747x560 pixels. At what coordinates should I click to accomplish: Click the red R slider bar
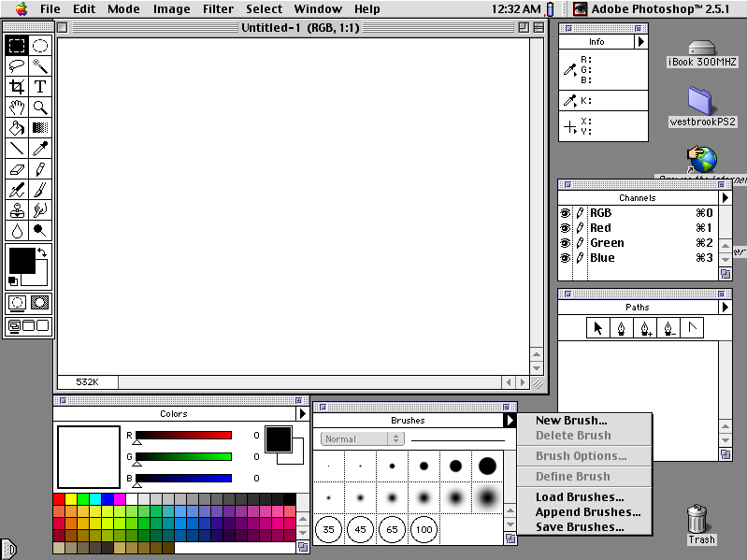(x=184, y=436)
